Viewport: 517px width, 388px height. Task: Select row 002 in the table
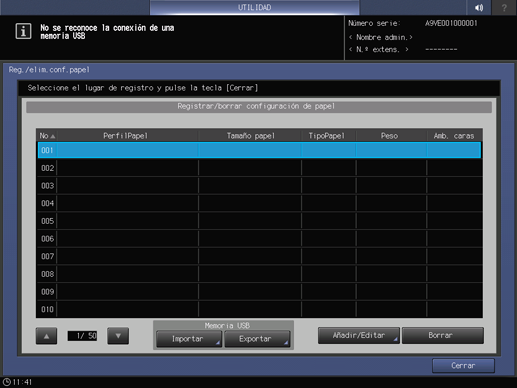point(259,168)
